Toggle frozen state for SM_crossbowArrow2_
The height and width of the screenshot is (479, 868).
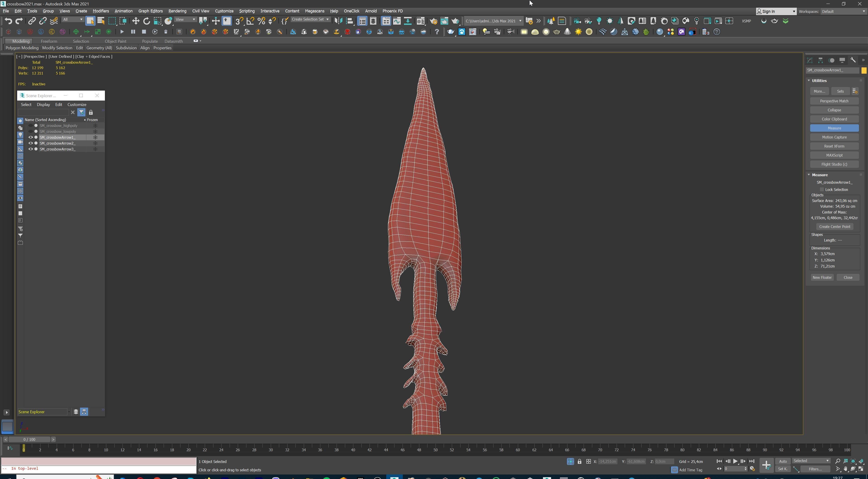point(95,143)
